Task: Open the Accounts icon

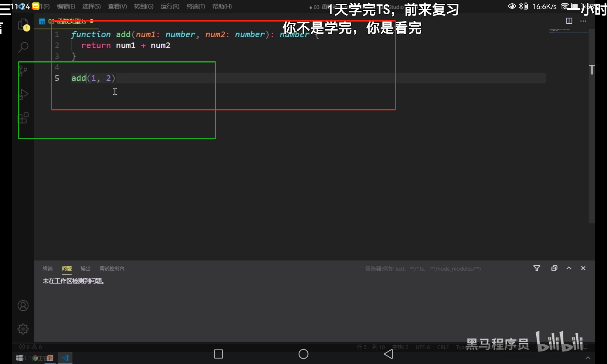Action: click(23, 305)
